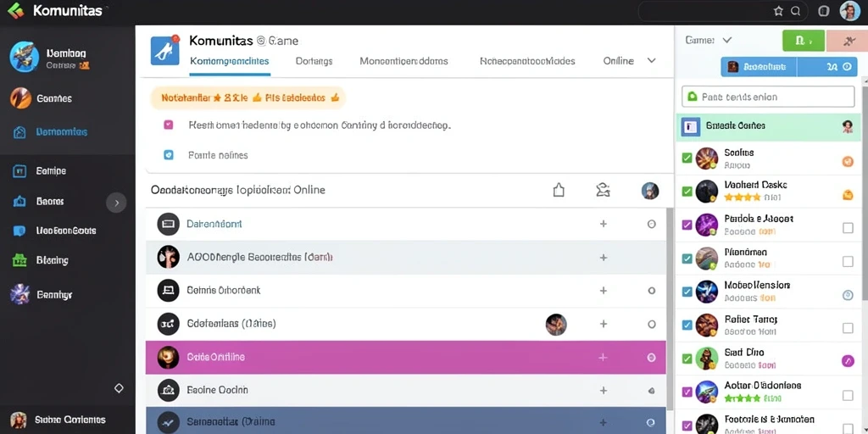The width and height of the screenshot is (868, 434).
Task: Click the star icon in top search bar
Action: click(x=778, y=11)
